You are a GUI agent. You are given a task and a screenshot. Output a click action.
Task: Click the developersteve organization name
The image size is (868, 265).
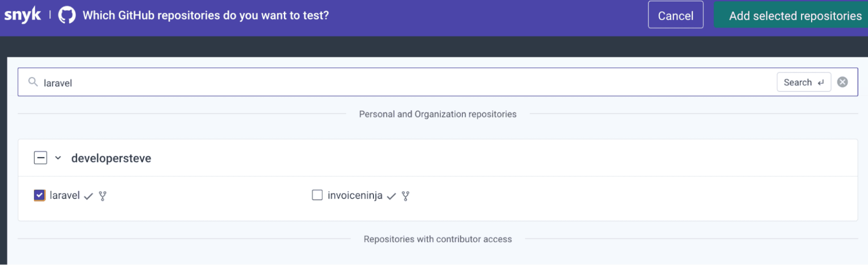(x=111, y=158)
